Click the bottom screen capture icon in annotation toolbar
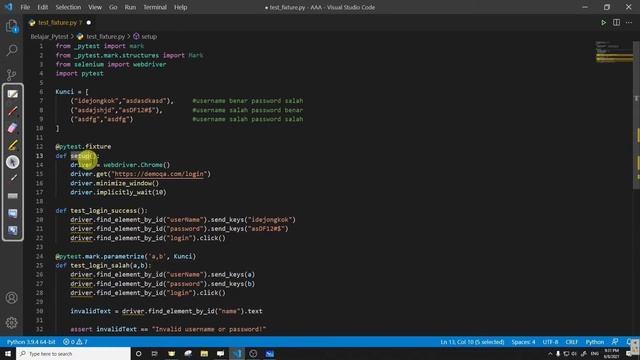Screen dimensions: 640x360 (13, 231)
